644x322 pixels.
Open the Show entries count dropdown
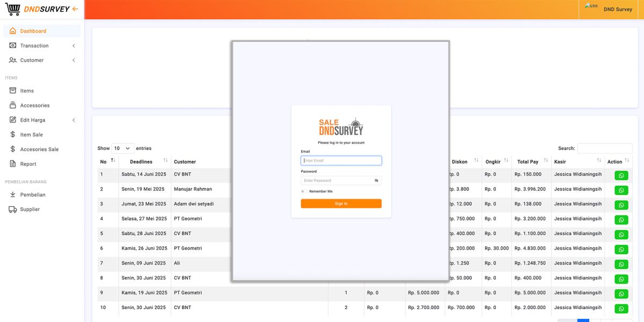[x=122, y=148]
